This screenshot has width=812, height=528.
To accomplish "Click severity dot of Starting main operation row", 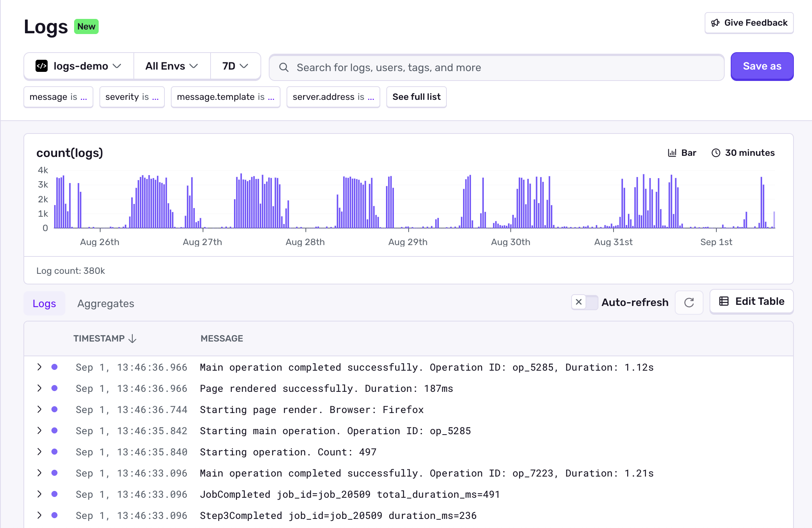I will point(54,430).
